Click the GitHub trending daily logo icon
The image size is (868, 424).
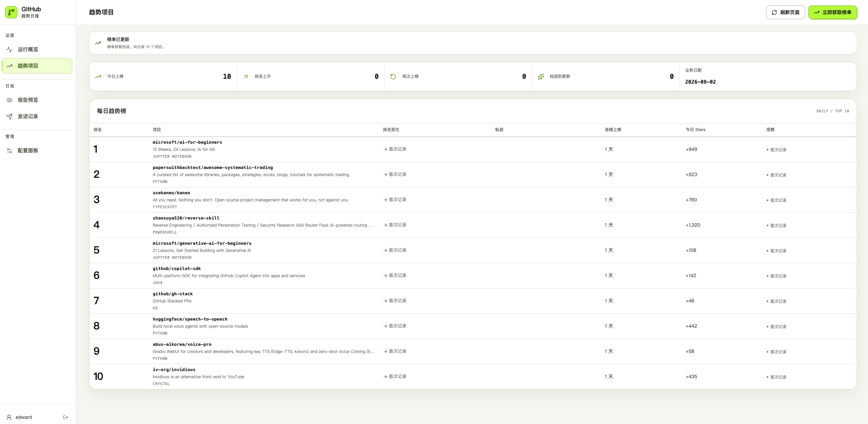click(x=11, y=12)
